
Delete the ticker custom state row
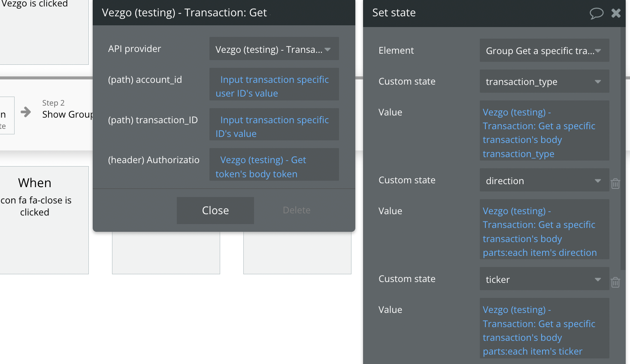tap(615, 282)
